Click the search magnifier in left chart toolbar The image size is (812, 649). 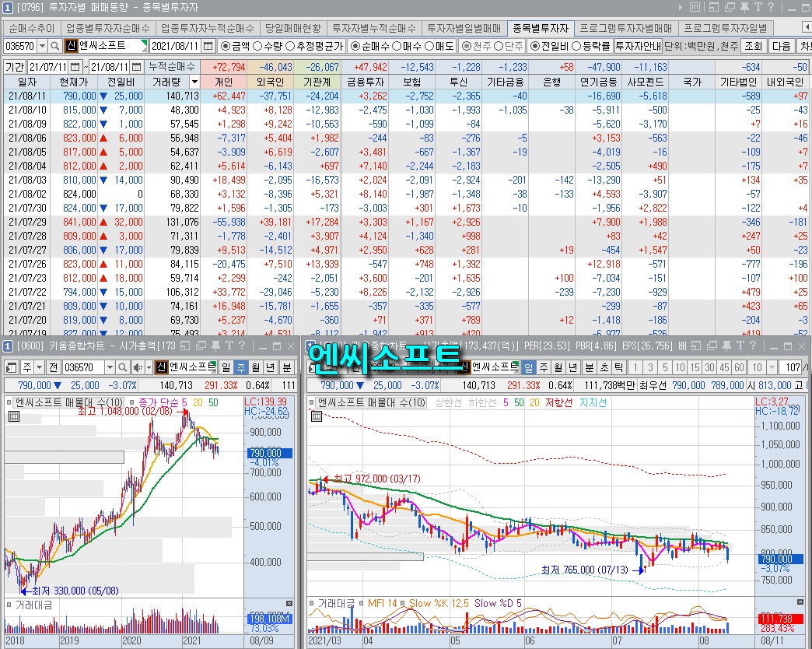pos(123,367)
